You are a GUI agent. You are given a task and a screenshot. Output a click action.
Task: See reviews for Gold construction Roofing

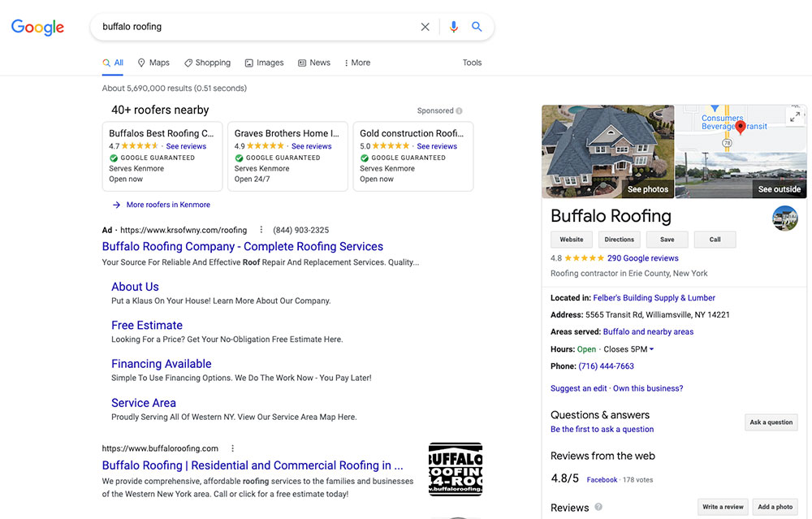437,146
